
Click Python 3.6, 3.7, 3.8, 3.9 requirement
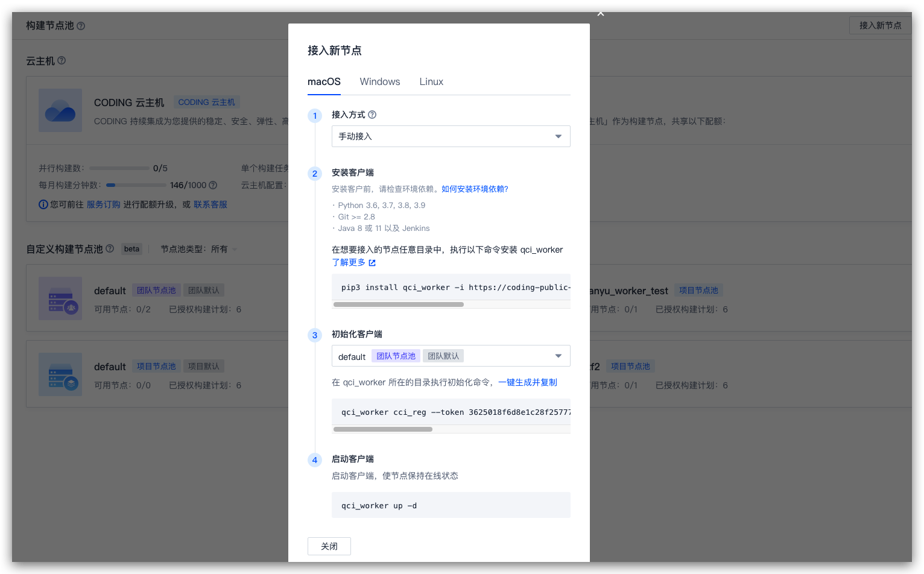click(382, 205)
